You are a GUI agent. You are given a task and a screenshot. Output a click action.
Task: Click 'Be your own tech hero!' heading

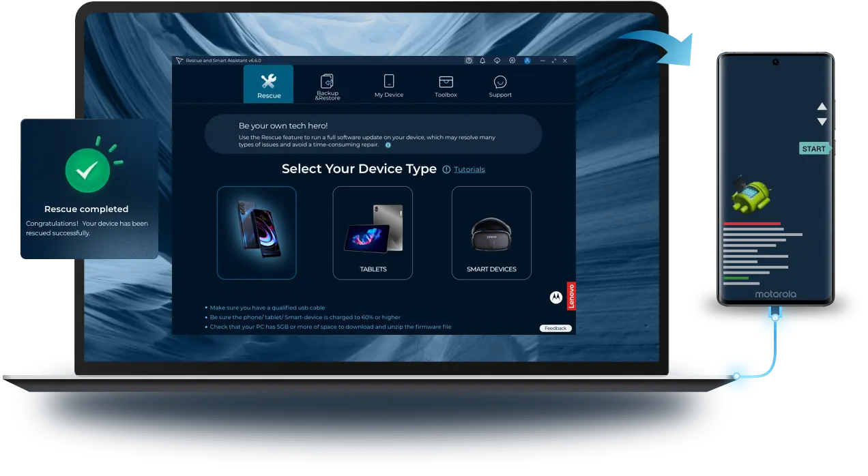point(283,125)
